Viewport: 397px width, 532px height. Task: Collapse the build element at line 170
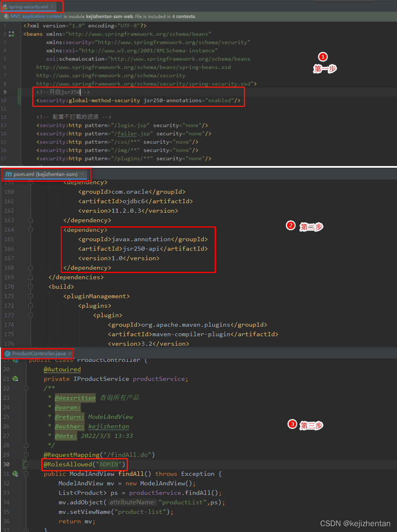pyautogui.click(x=31, y=287)
